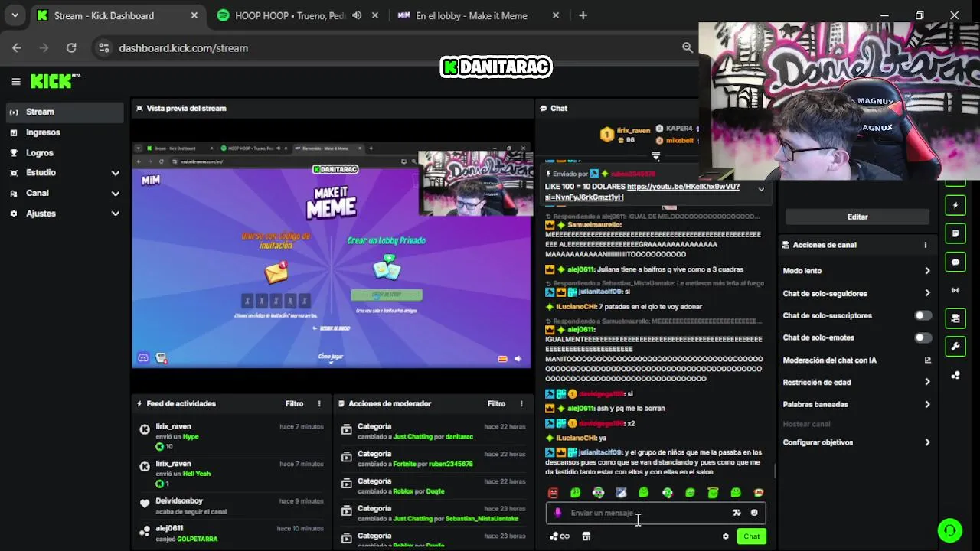This screenshot has width=980, height=551.
Task: Open Fortnite category link by ruben2345678
Action: (404, 464)
